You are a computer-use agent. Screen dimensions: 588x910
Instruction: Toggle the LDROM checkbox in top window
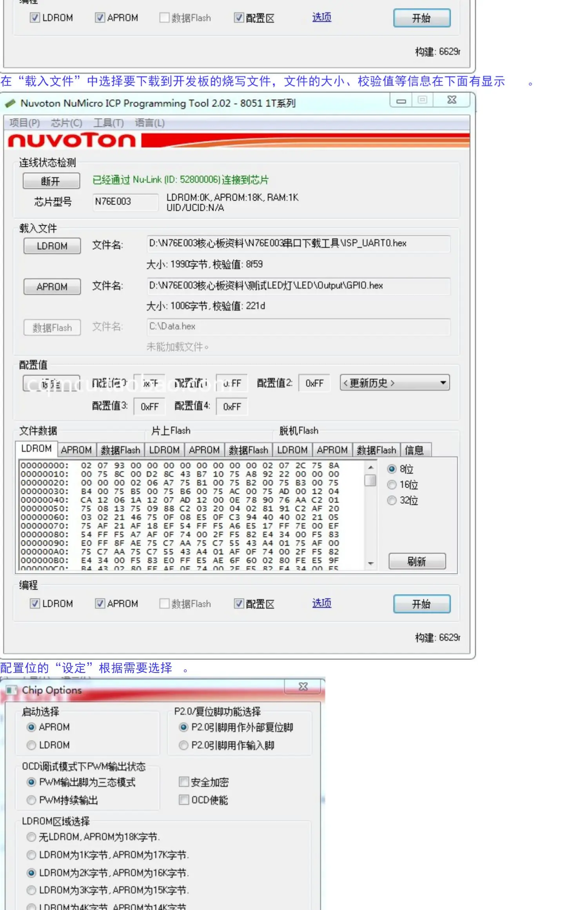click(x=35, y=18)
